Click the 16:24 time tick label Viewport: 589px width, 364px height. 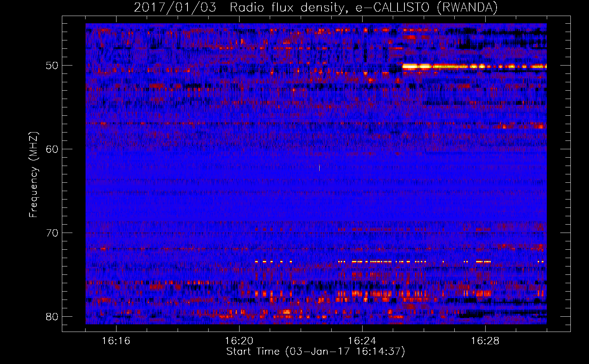tap(362, 341)
